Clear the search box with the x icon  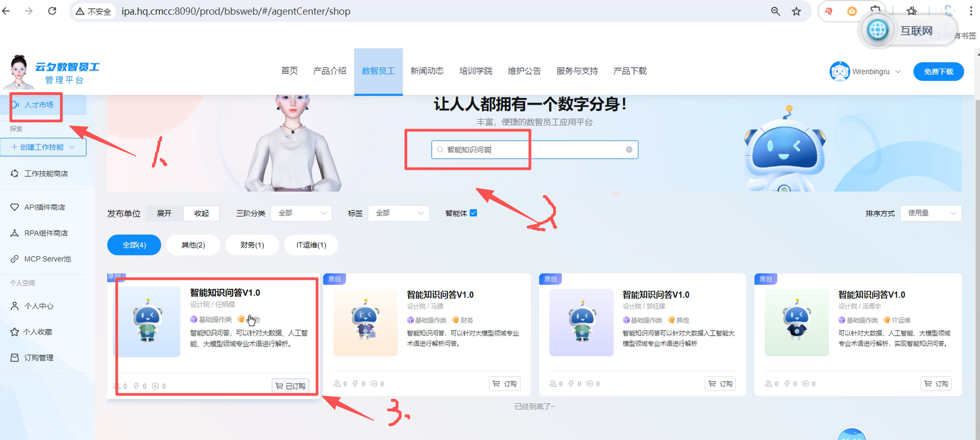[x=629, y=150]
